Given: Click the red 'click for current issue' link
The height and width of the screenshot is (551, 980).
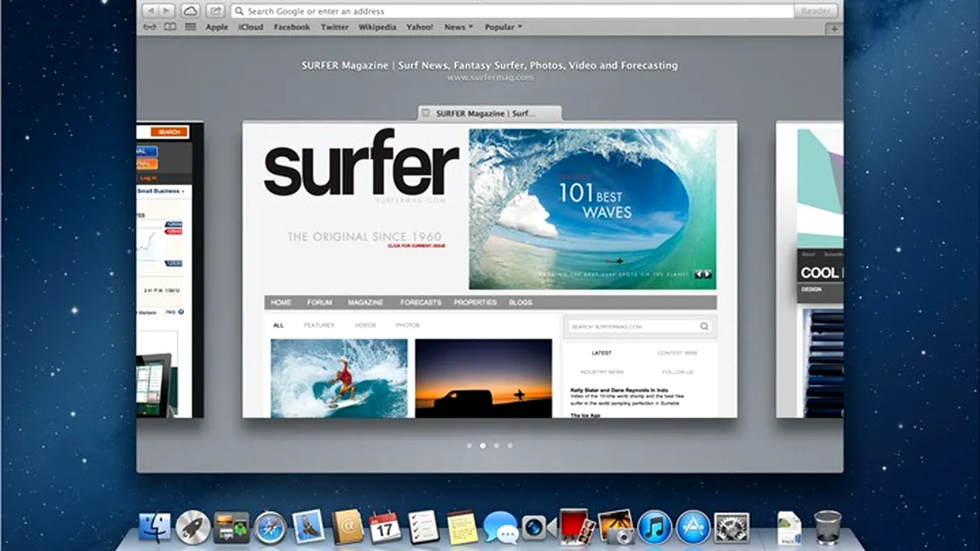Looking at the screenshot, I should click(x=416, y=245).
